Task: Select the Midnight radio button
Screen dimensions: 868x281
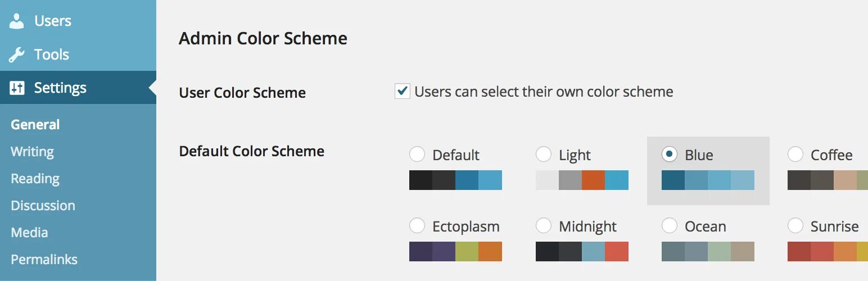Action: click(544, 226)
